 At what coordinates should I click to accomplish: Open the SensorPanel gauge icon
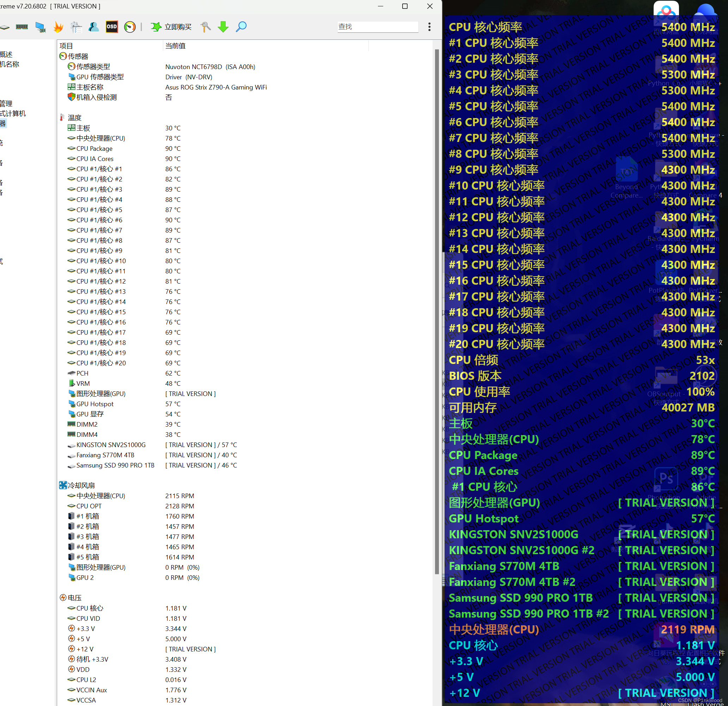130,27
